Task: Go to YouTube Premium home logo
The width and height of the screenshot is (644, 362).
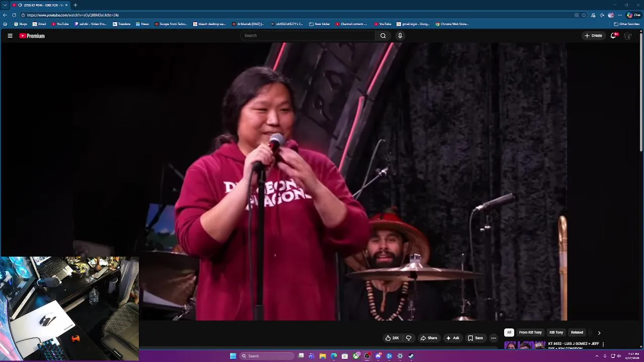Action: (32, 36)
